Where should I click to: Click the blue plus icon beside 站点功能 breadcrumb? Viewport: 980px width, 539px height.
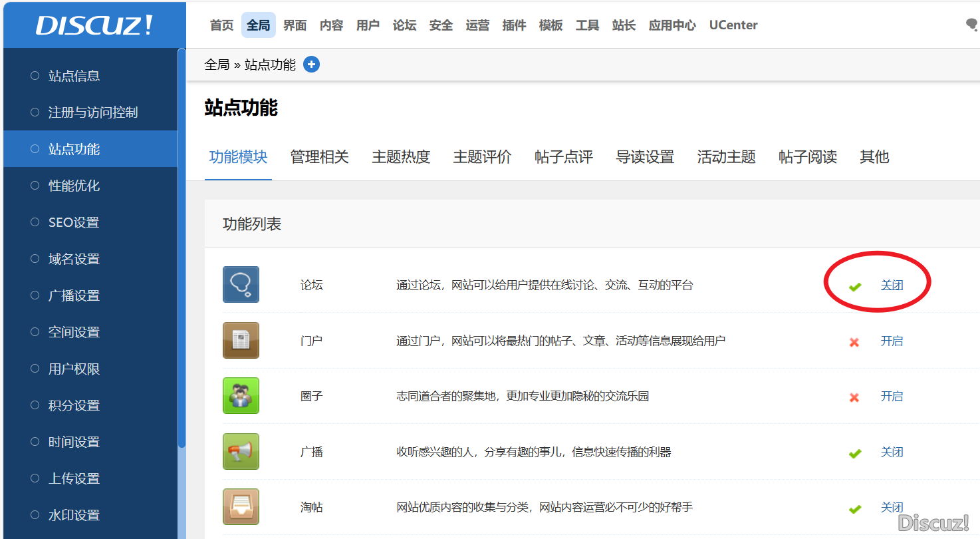click(311, 65)
